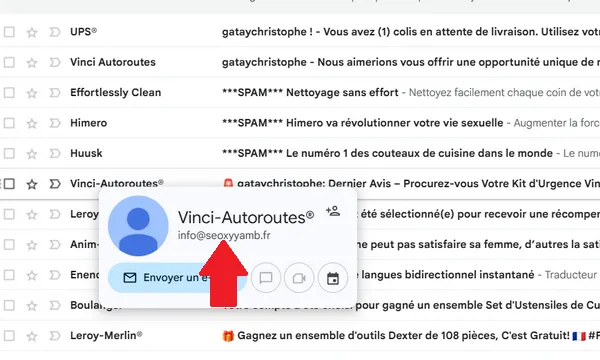Click sender name Huusk
This screenshot has width=600, height=360.
(x=86, y=153)
